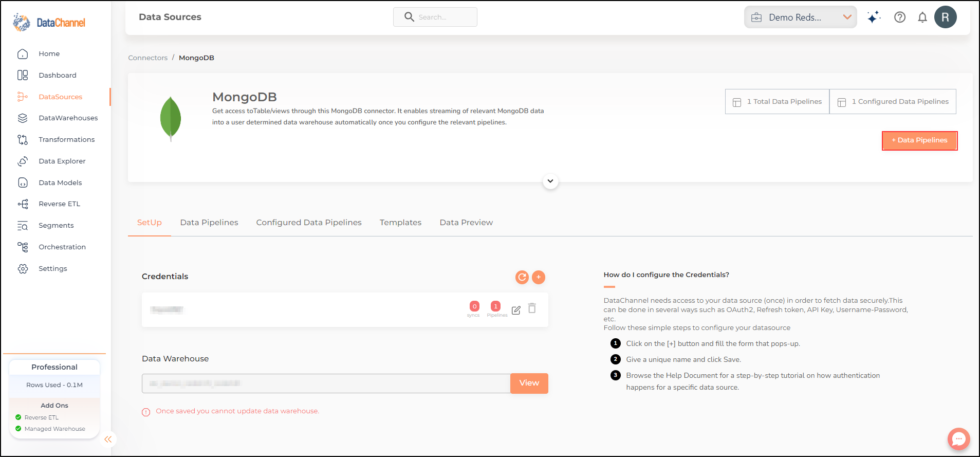This screenshot has width=980, height=457.
Task: Click 'How do I configure the Credentials?' heading
Action: pyautogui.click(x=666, y=275)
